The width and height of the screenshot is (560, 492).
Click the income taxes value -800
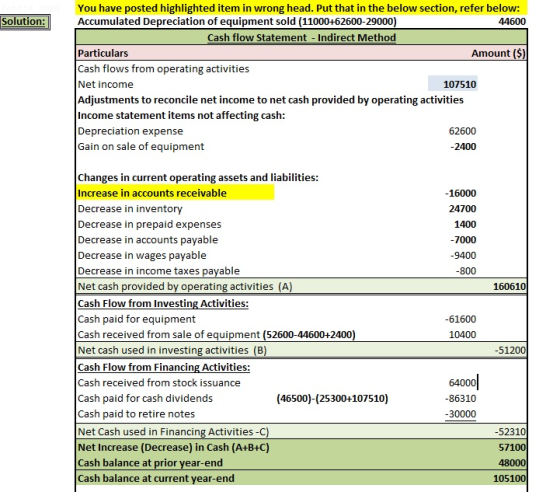466,271
